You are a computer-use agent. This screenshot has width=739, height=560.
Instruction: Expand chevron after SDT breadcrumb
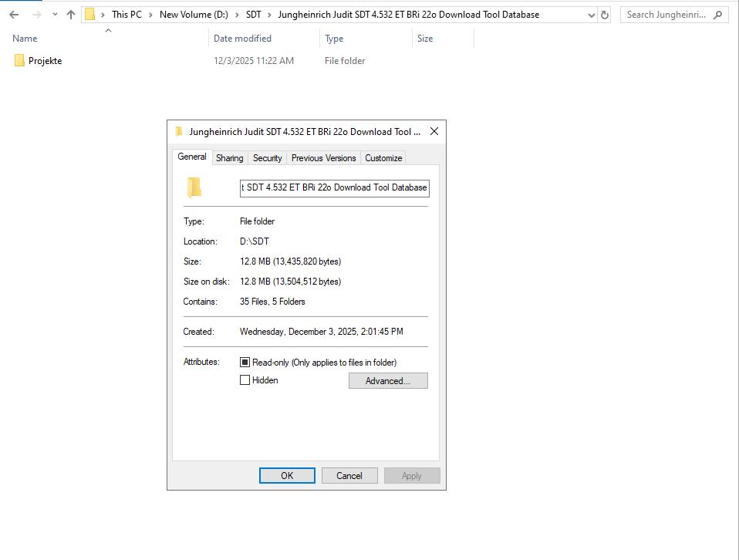(269, 15)
